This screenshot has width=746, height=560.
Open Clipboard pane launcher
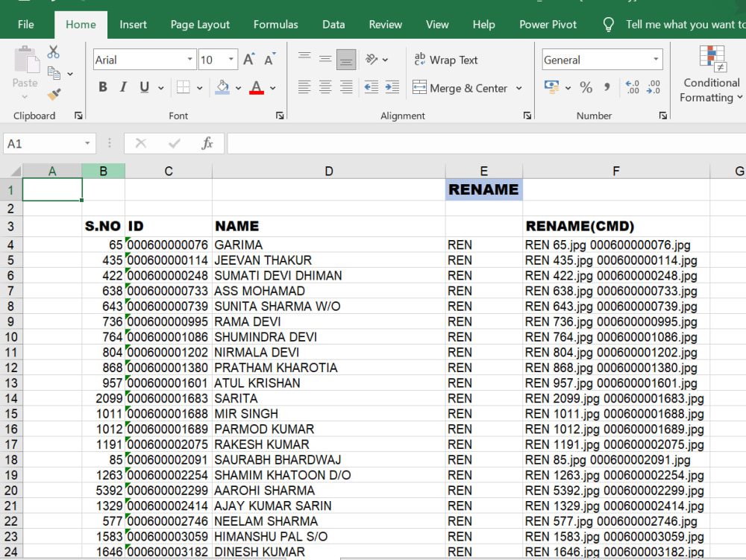pyautogui.click(x=78, y=116)
